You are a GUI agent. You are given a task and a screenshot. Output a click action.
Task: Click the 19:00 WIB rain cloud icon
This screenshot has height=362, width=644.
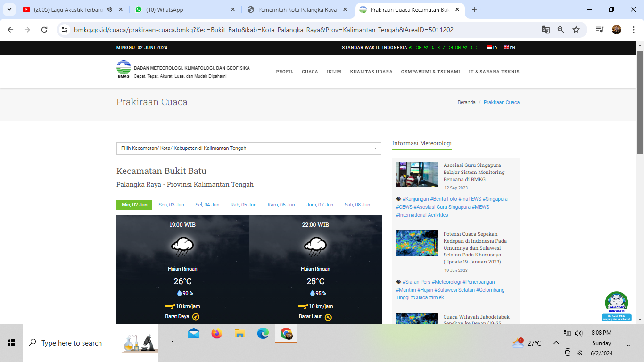[182, 247]
